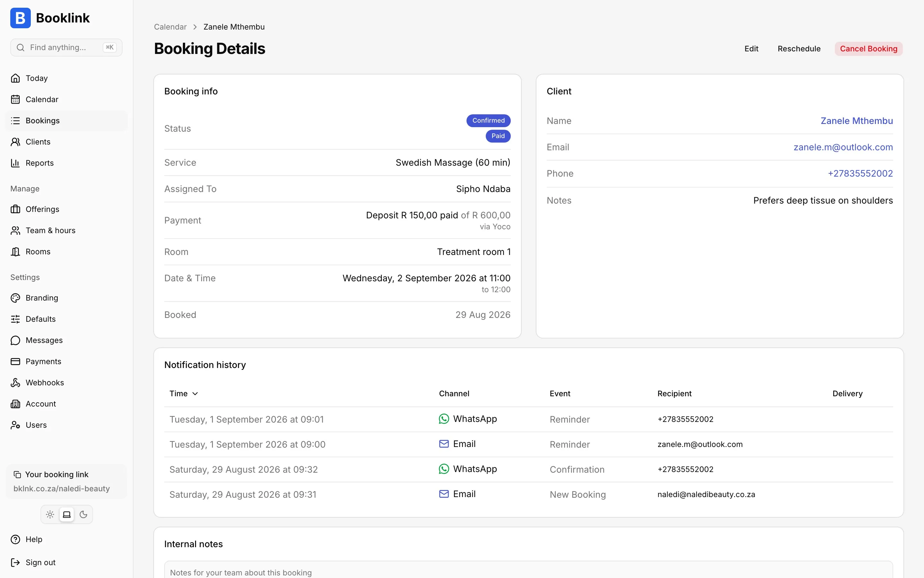Click Email icon in New Booking row

click(444, 494)
